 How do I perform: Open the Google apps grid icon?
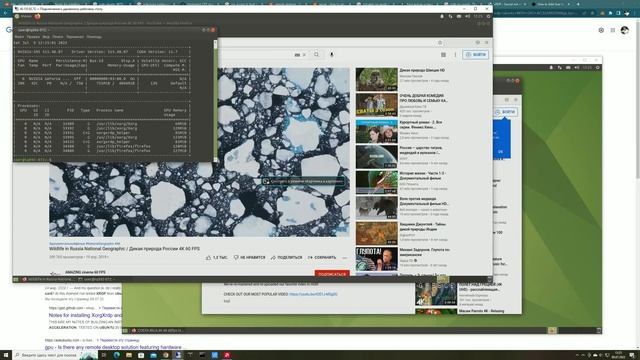pyautogui.click(x=613, y=30)
